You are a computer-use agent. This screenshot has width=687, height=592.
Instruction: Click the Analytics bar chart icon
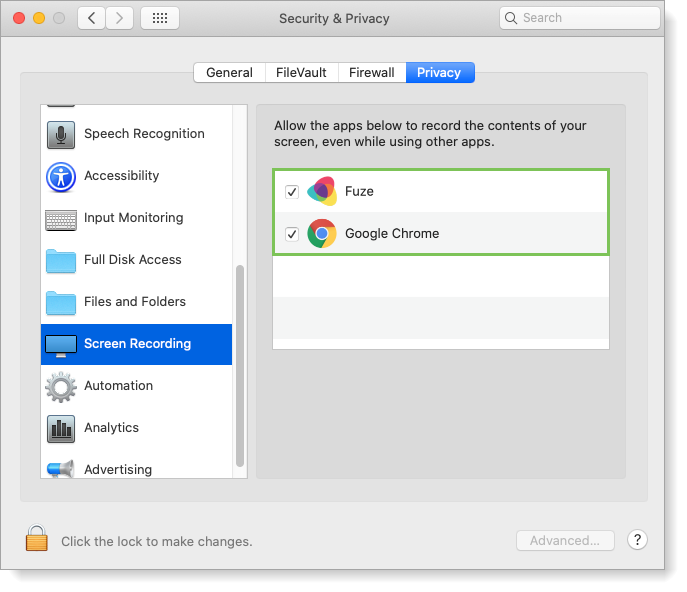tap(61, 429)
